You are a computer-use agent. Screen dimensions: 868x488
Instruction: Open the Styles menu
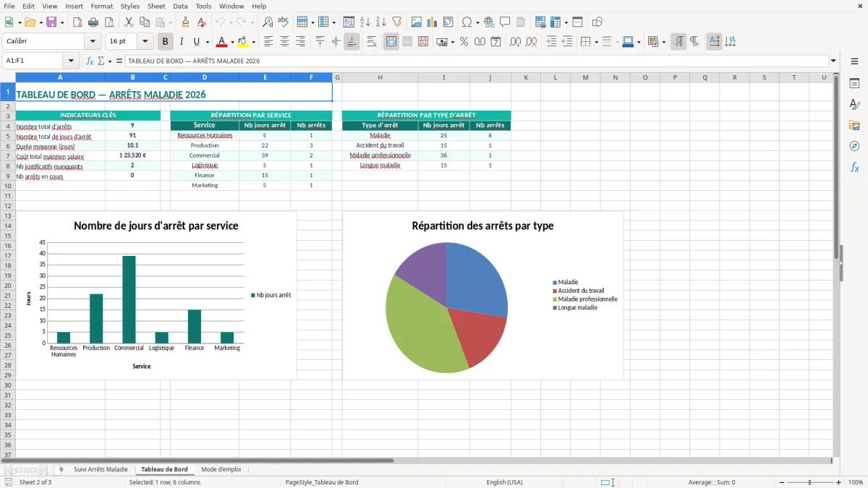(130, 6)
